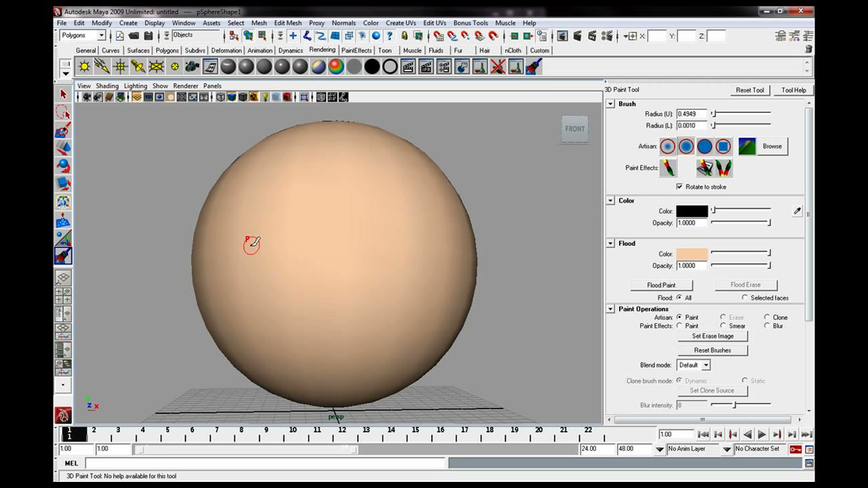Pick a color with the eyedropper icon
Viewport: 868px width, 488px height.
point(797,211)
